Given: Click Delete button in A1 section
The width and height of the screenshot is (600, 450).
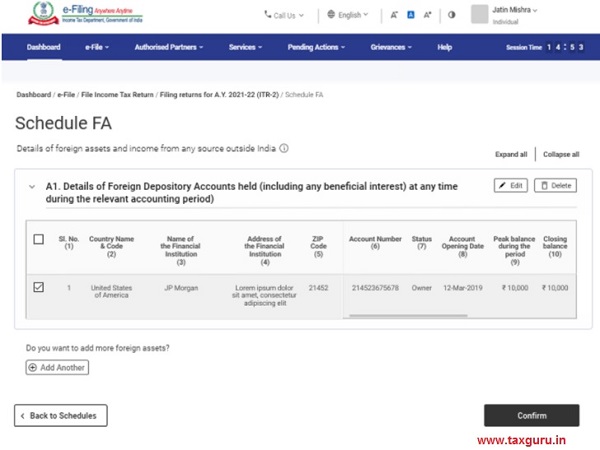Looking at the screenshot, I should pyautogui.click(x=555, y=186).
